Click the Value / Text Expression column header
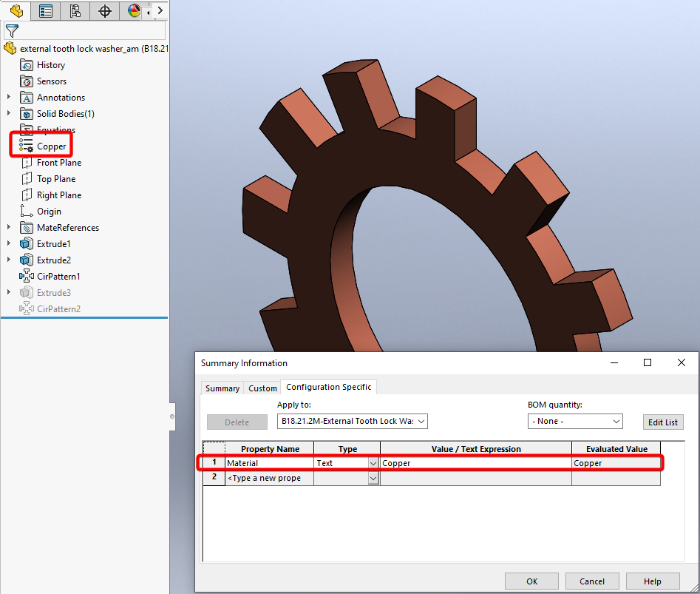700x594 pixels. coord(476,449)
